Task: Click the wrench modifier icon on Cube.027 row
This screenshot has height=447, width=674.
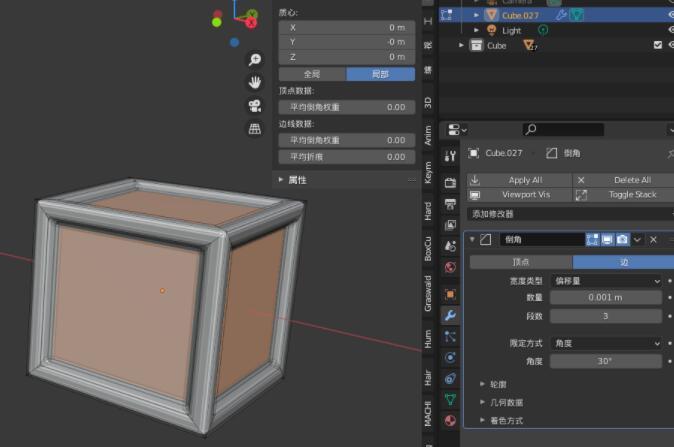Action: tap(561, 15)
